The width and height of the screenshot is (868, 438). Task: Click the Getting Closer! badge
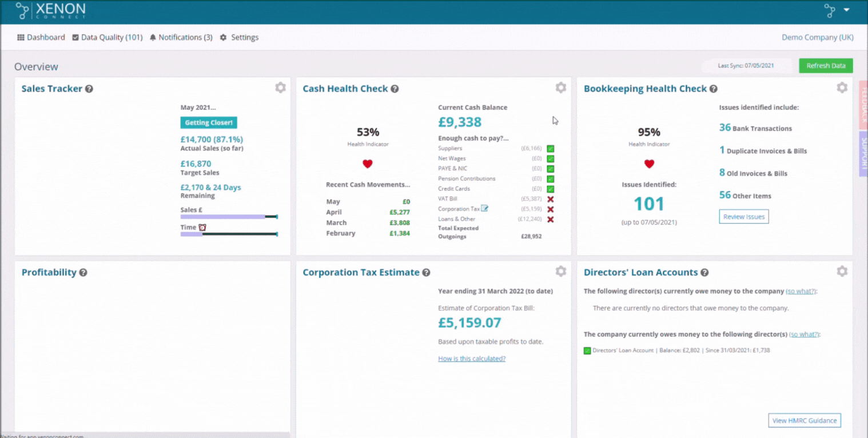click(209, 122)
